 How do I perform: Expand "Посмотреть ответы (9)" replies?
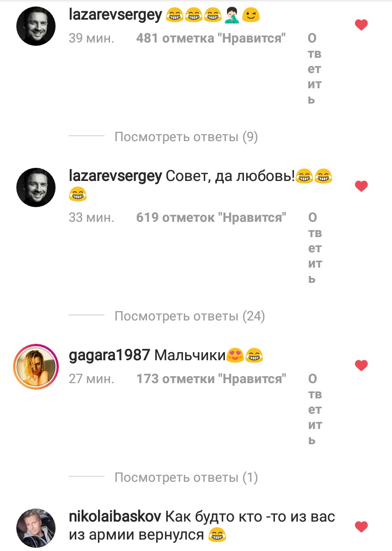[x=186, y=137]
